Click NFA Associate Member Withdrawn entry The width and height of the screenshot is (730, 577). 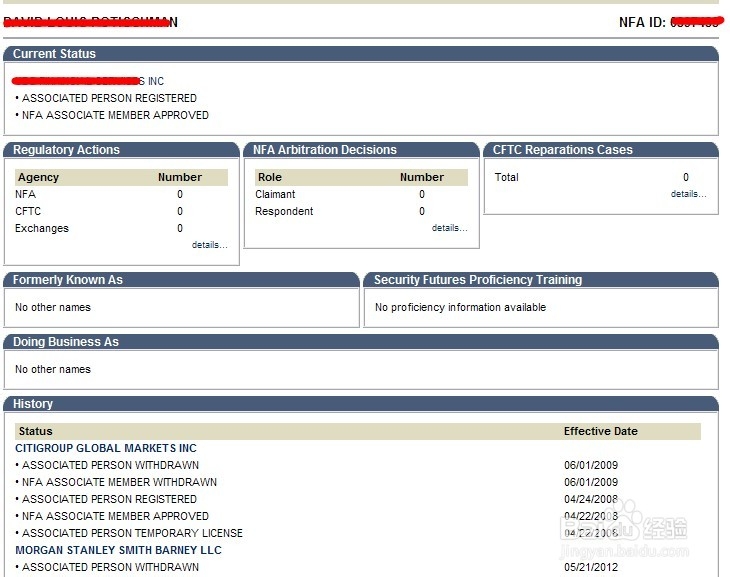tap(119, 482)
